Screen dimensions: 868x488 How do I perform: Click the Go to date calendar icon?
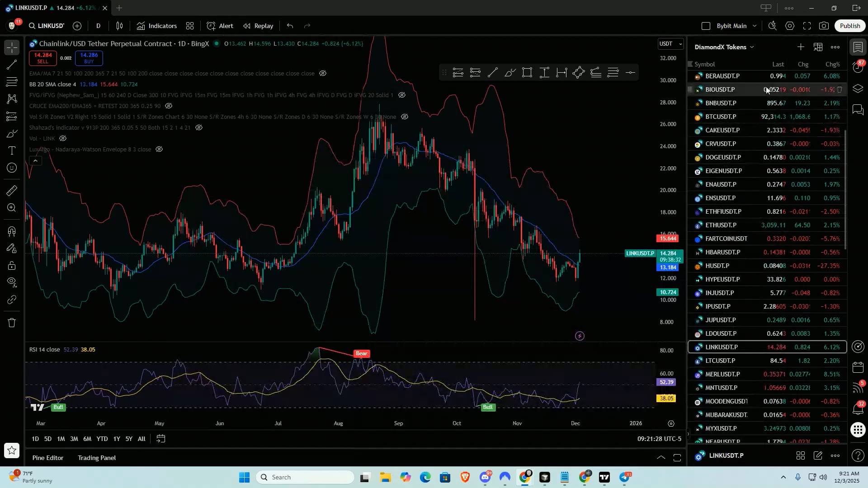pyautogui.click(x=161, y=439)
